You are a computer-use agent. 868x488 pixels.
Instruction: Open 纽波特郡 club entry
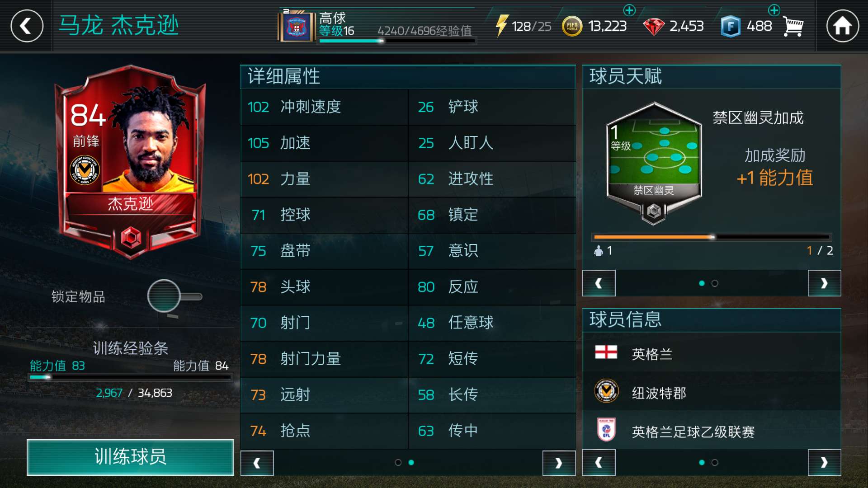[712, 392]
